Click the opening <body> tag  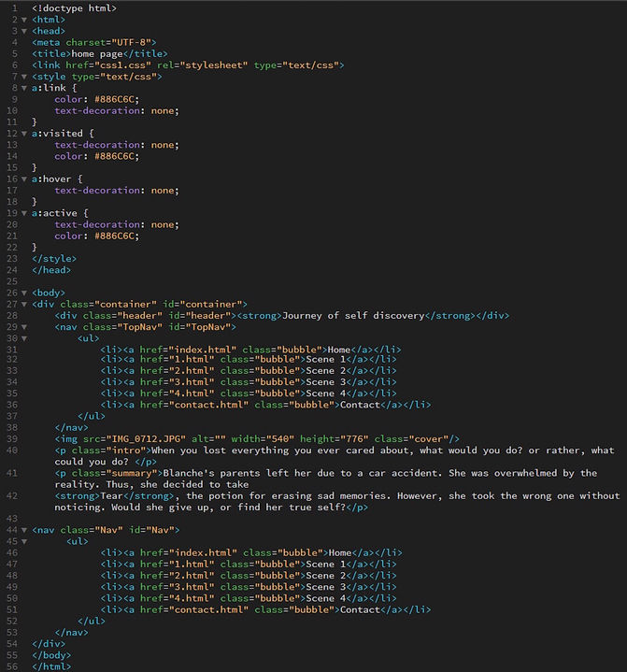(49, 293)
